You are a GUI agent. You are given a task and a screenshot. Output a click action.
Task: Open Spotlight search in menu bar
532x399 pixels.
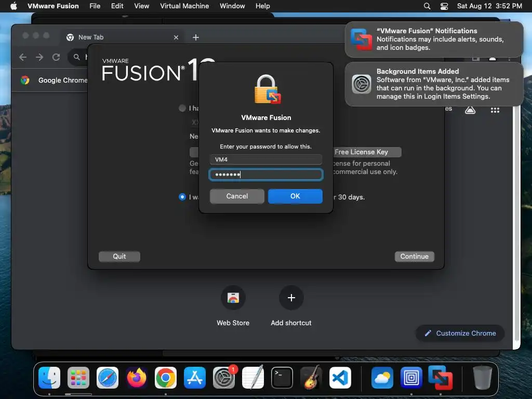(427, 6)
